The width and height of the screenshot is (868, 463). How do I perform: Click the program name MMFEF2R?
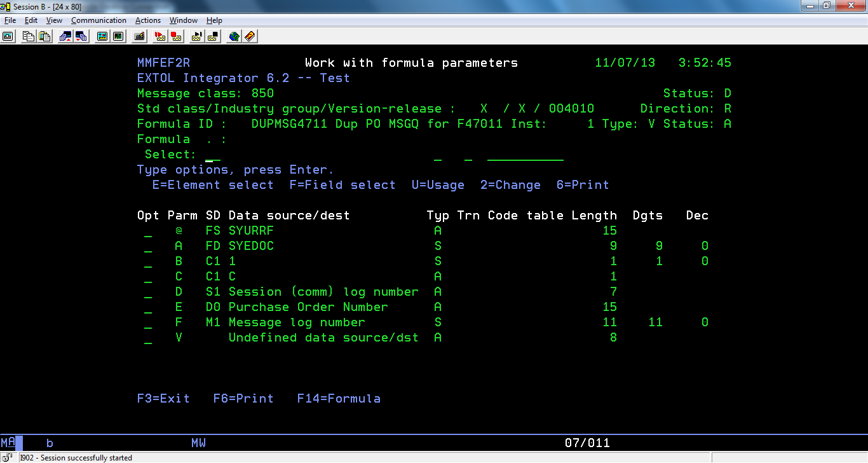click(163, 63)
